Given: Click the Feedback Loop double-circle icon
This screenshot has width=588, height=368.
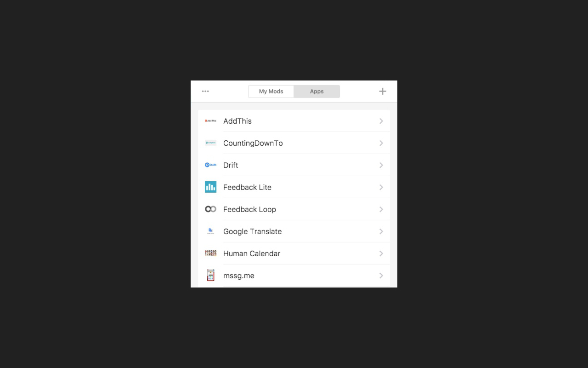Looking at the screenshot, I should [x=210, y=209].
